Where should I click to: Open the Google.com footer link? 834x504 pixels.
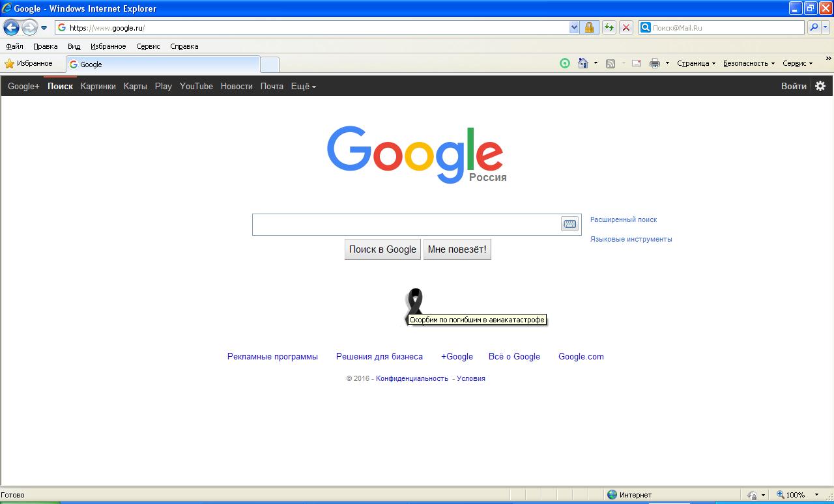point(581,356)
